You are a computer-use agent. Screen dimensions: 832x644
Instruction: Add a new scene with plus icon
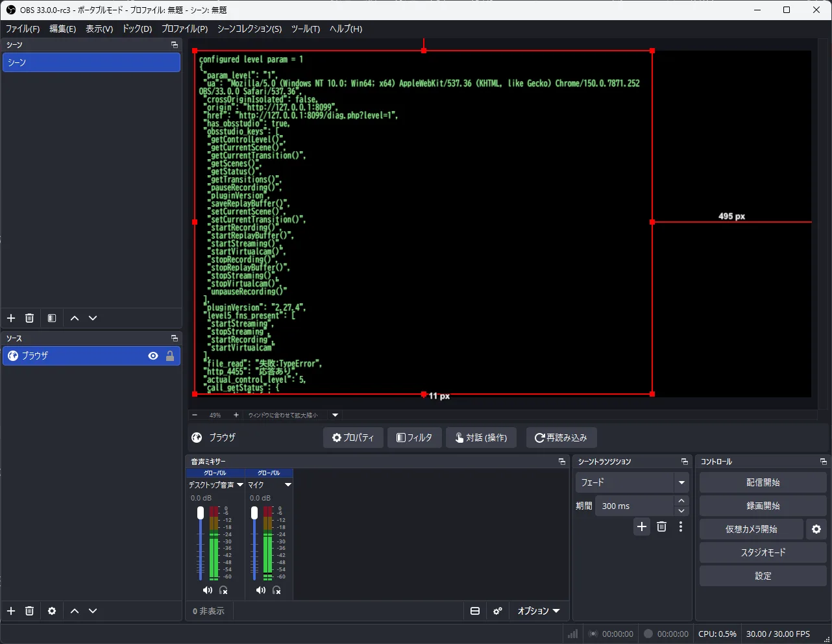pyautogui.click(x=11, y=318)
